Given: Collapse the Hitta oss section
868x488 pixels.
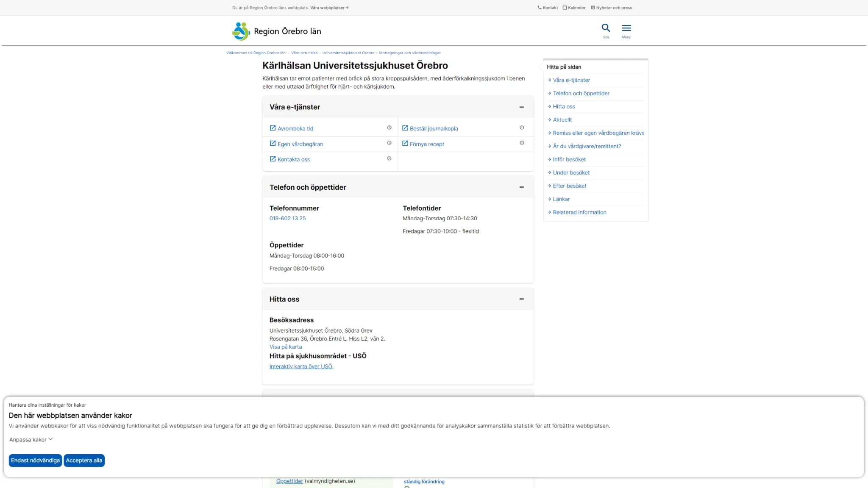Looking at the screenshot, I should 522,299.
